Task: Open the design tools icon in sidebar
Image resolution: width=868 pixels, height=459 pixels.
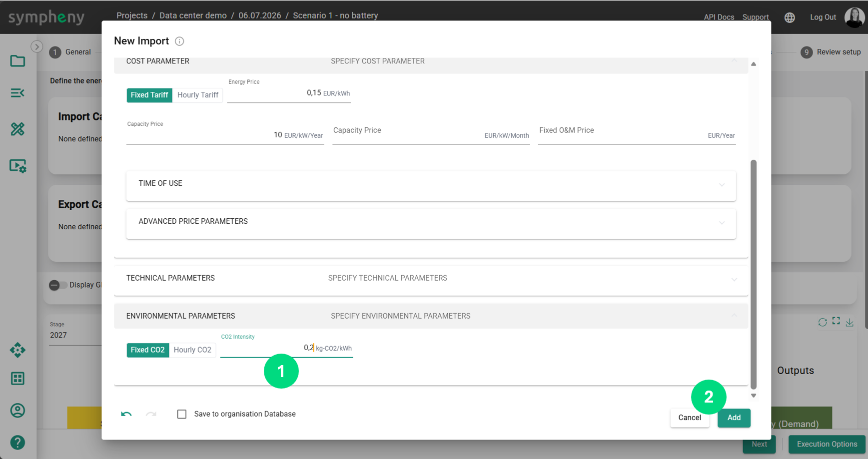Action: 17,129
